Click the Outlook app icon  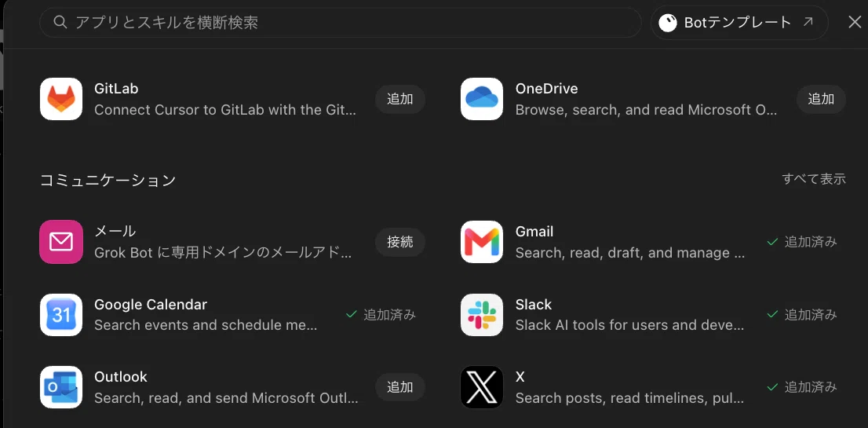tap(61, 387)
